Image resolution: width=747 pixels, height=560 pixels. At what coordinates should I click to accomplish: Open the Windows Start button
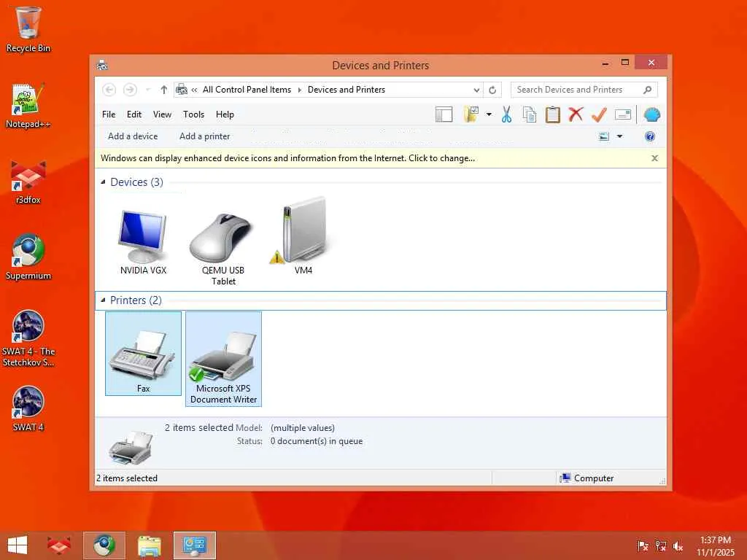[18, 545]
